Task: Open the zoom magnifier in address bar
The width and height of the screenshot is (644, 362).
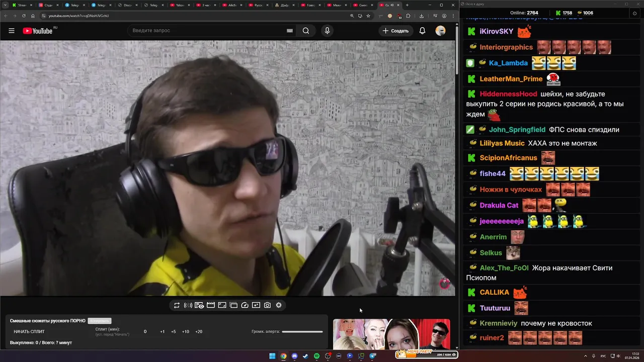Action: tap(352, 16)
